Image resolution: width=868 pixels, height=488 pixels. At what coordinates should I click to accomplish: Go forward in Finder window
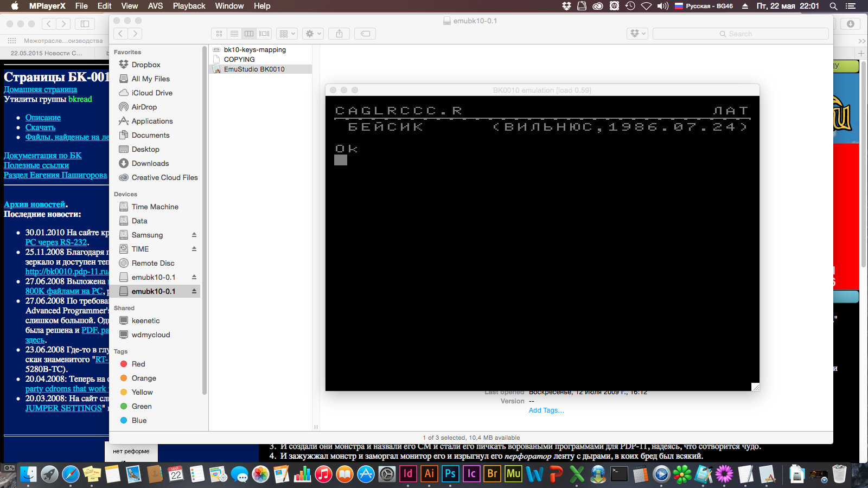pos(135,34)
